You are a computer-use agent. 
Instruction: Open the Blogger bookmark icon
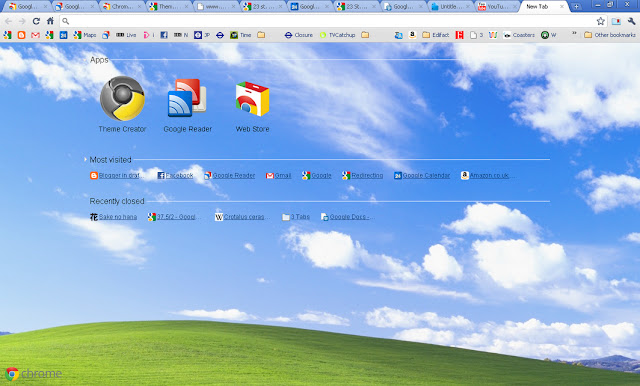click(21, 35)
